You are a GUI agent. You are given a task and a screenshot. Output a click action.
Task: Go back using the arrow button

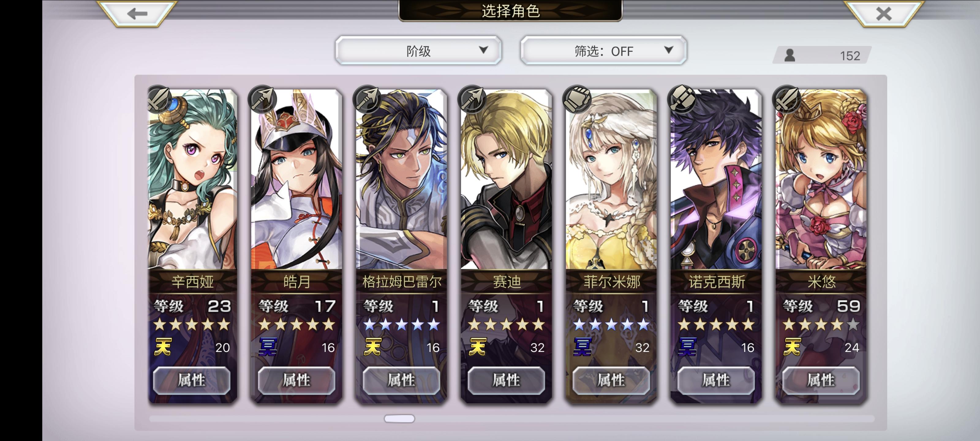[x=137, y=14]
